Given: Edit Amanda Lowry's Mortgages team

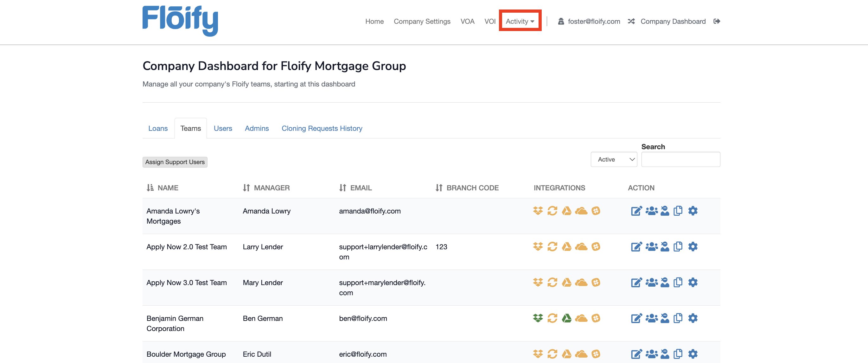Looking at the screenshot, I should (636, 211).
